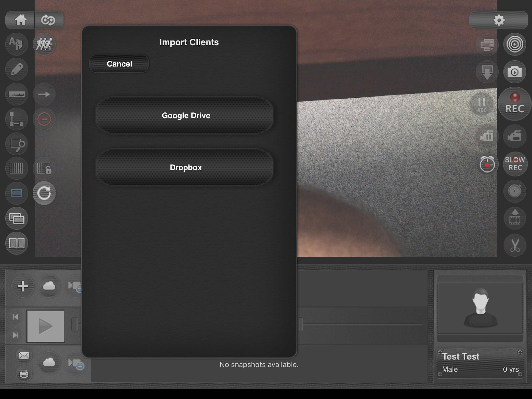The height and width of the screenshot is (399, 532).
Task: Tap the red minus remove icon
Action: click(44, 119)
